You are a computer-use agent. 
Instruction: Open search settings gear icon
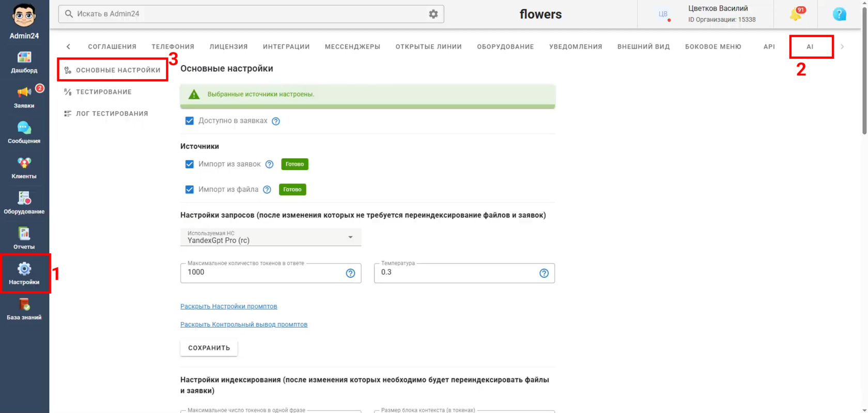click(x=433, y=14)
